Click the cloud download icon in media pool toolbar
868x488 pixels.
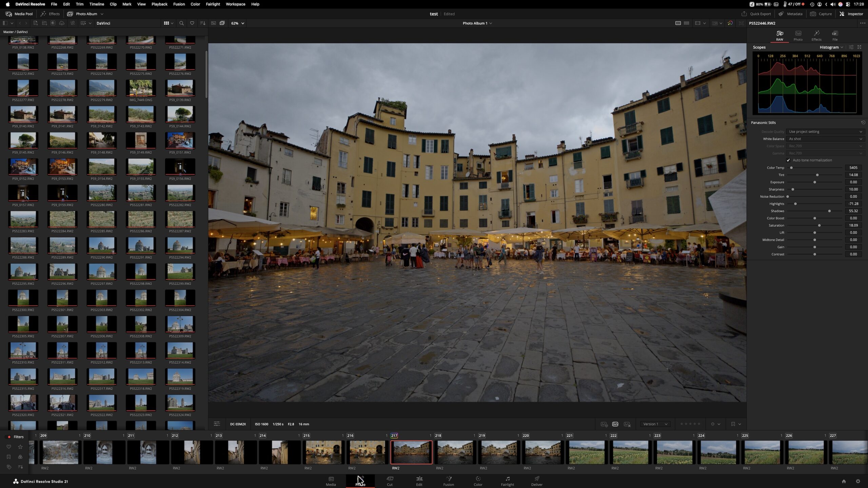coord(62,23)
